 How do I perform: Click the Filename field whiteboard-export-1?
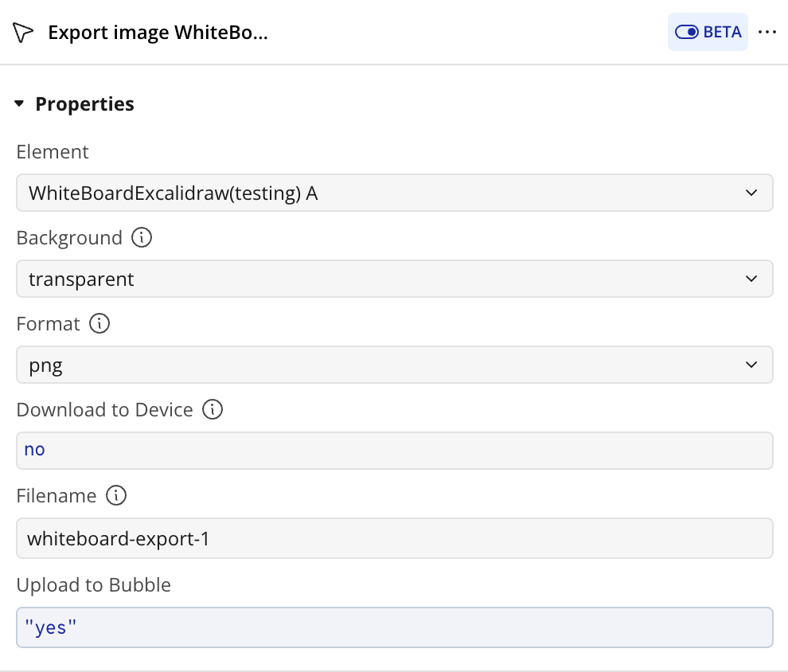tap(395, 538)
